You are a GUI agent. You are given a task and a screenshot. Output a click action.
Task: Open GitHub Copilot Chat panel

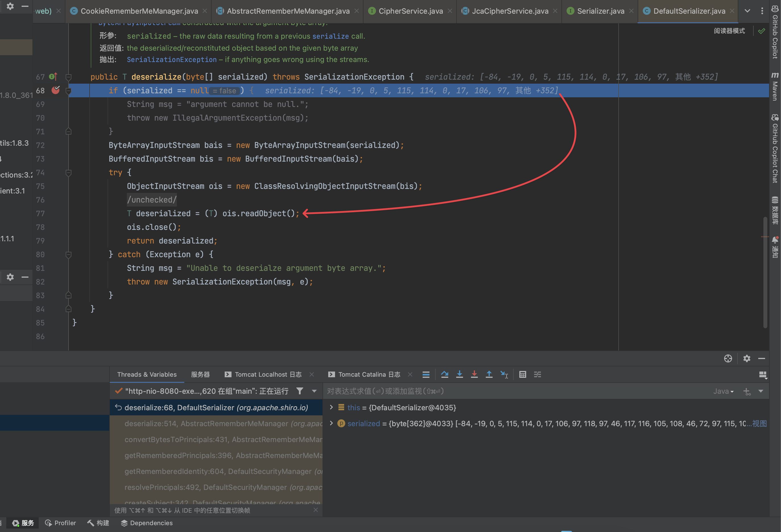click(x=775, y=149)
